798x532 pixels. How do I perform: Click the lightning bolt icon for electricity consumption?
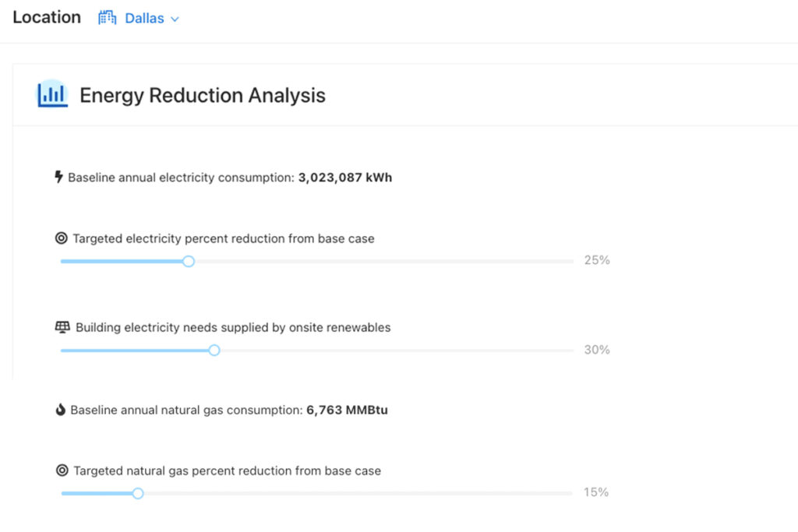point(59,177)
